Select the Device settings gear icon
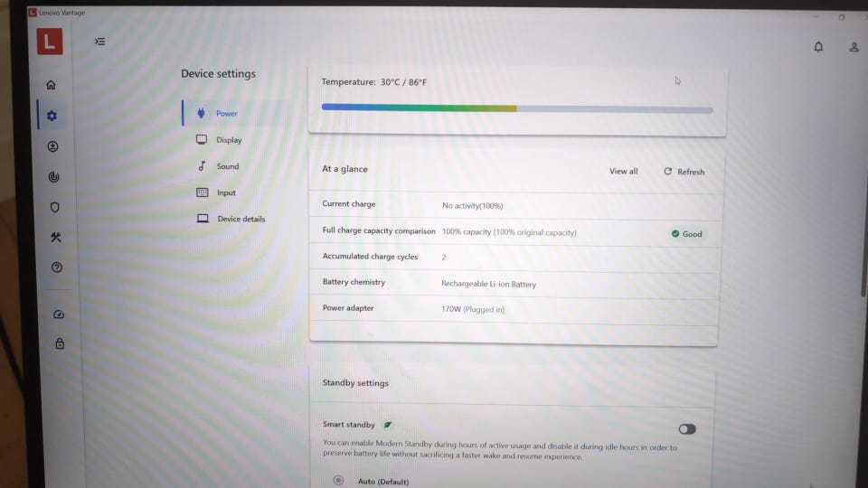Image resolution: width=868 pixels, height=488 pixels. click(52, 116)
